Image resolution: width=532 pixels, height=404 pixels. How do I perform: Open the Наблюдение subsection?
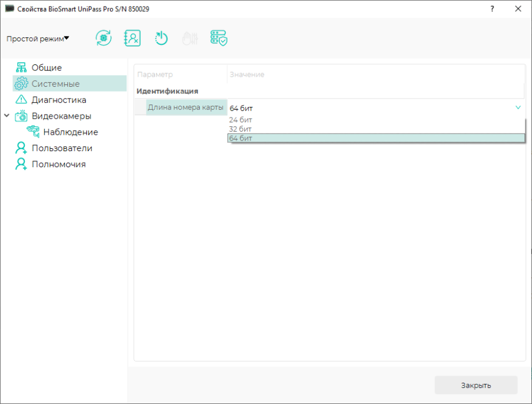tap(70, 132)
